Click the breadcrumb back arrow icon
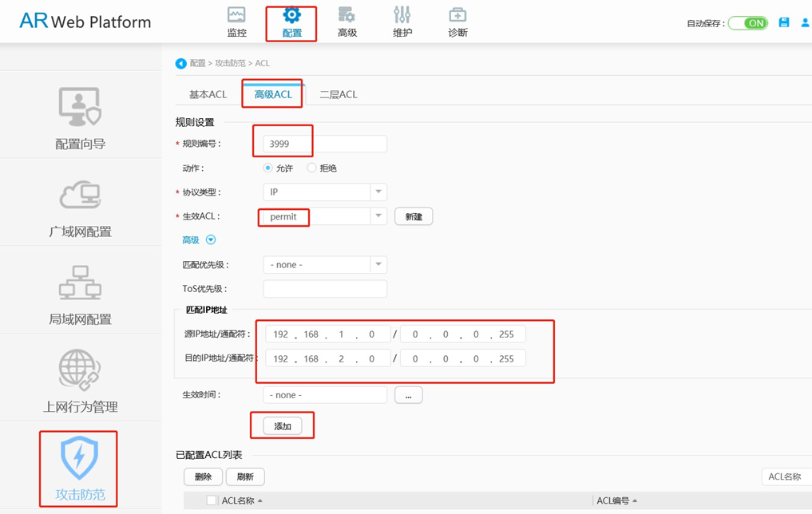 click(x=180, y=64)
